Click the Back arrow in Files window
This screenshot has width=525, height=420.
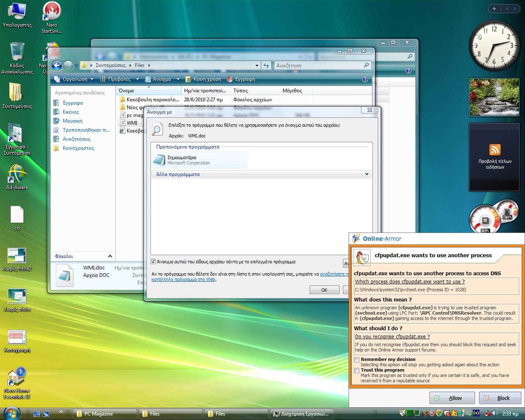[57, 65]
